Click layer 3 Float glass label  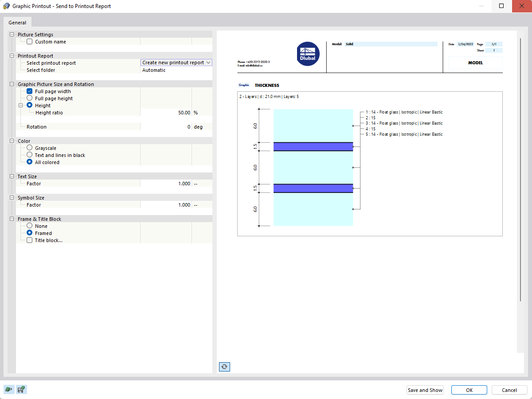point(404,123)
